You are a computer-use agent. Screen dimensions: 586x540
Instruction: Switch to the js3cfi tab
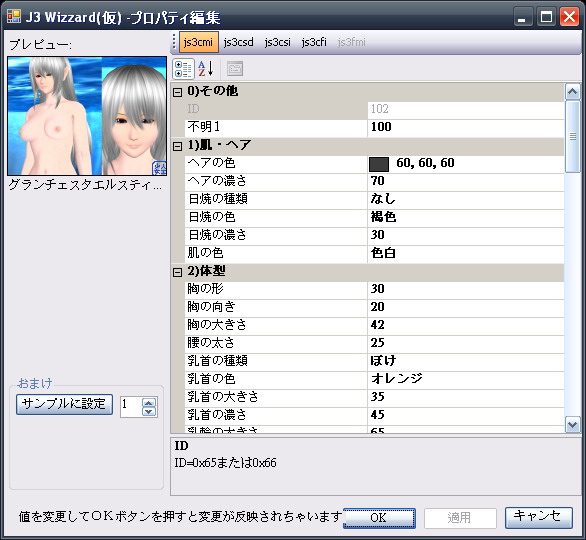click(x=314, y=42)
